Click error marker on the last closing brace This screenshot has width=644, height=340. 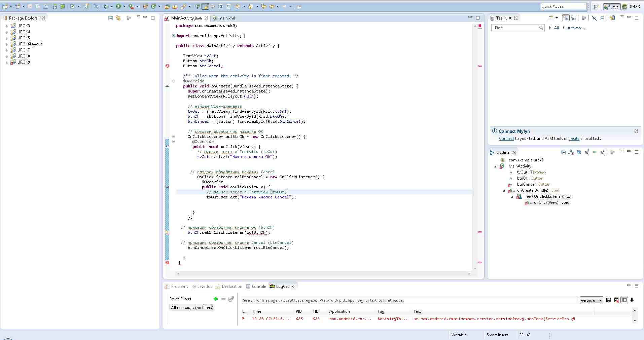[x=167, y=263]
